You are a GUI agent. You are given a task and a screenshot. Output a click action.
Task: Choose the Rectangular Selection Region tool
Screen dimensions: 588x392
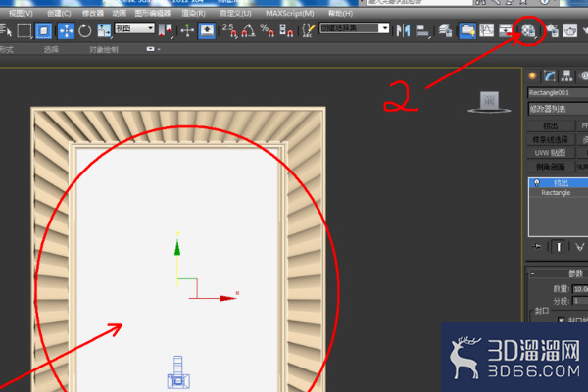pos(24,30)
